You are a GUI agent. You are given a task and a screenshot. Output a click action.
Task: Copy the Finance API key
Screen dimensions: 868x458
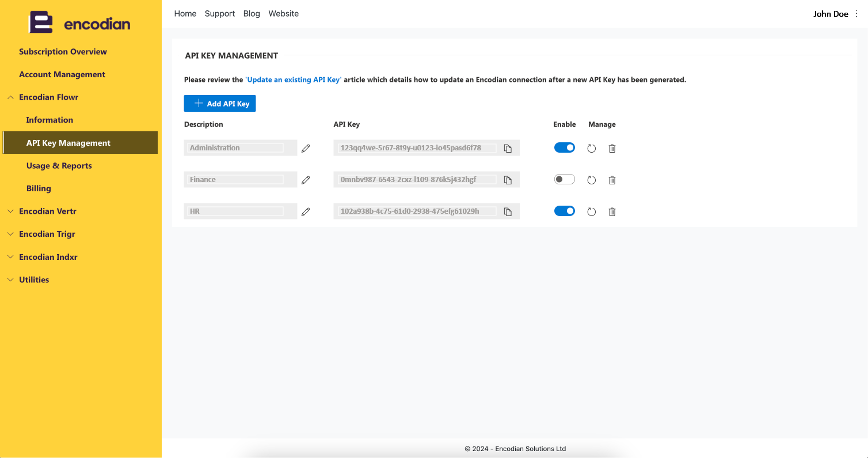click(x=508, y=180)
